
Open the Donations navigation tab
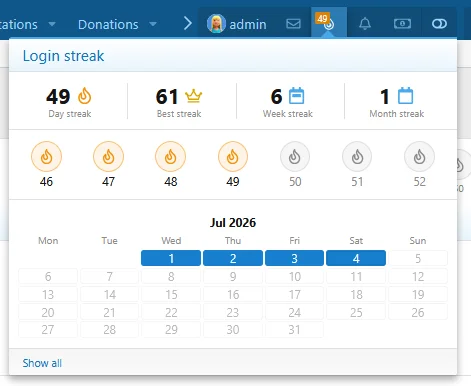click(x=108, y=24)
